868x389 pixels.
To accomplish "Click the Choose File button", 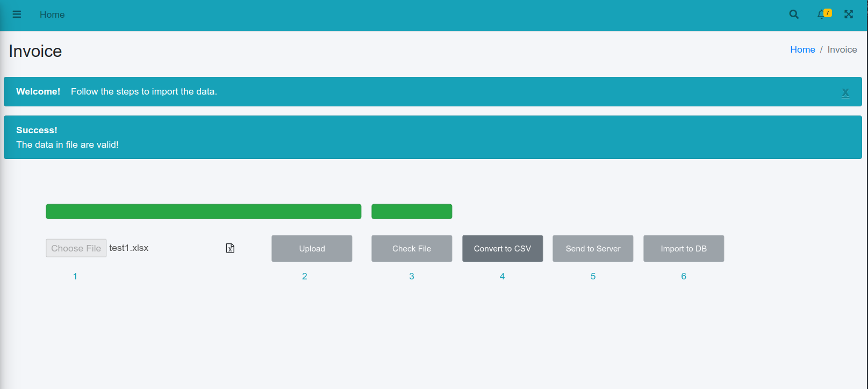I will click(x=76, y=248).
